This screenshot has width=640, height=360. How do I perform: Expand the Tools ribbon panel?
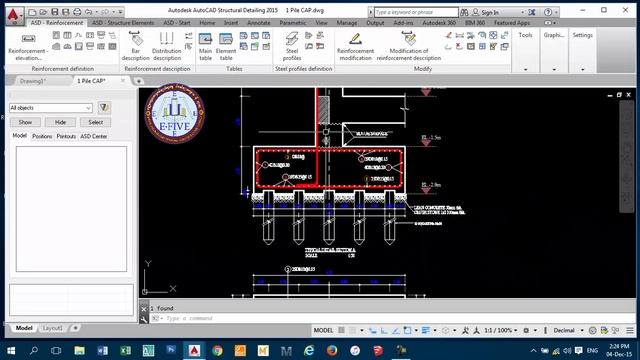coord(525,69)
